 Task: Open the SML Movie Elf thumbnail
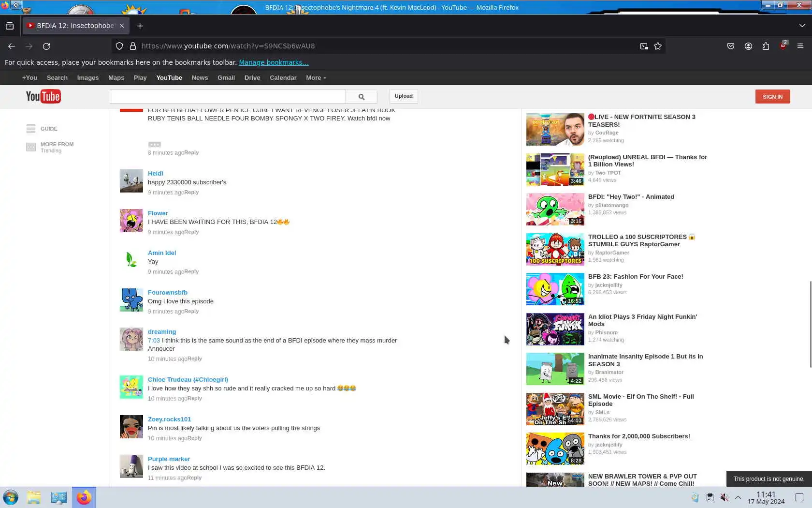555,409
